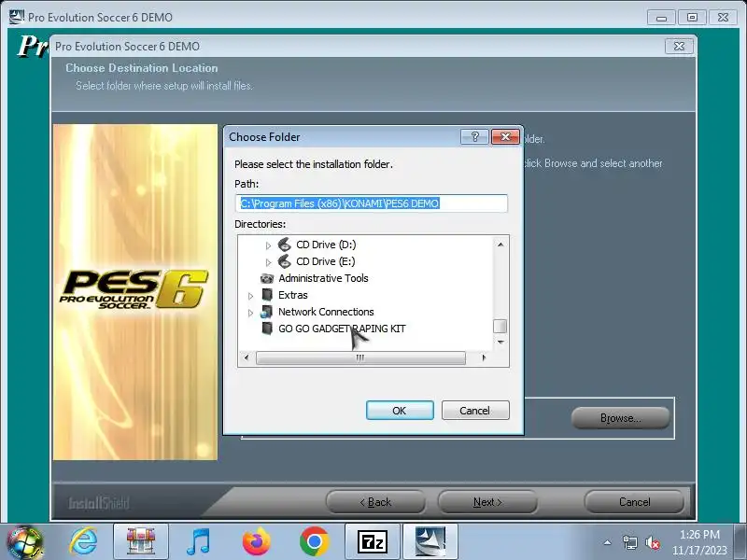Expand the Network Connections node
The width and height of the screenshot is (747, 560).
(250, 313)
